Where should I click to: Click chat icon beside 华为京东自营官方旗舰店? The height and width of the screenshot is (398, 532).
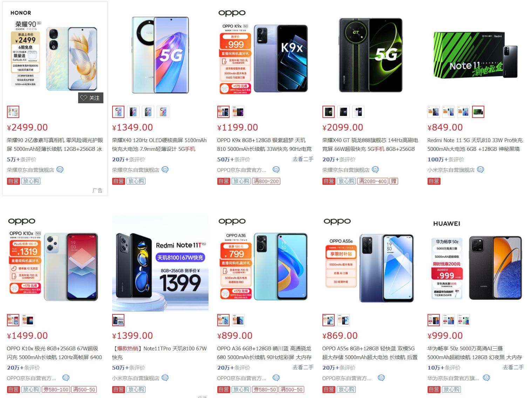[x=486, y=378]
